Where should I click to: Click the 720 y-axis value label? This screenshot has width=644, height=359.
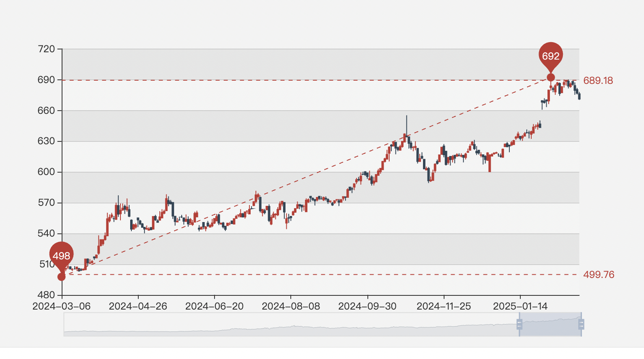point(46,49)
